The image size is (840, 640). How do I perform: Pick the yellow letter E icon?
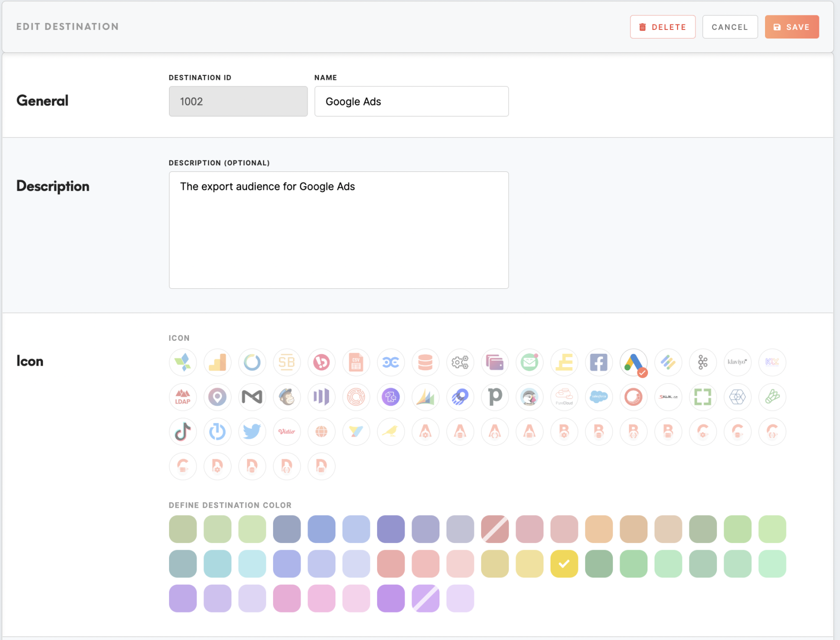tap(564, 362)
